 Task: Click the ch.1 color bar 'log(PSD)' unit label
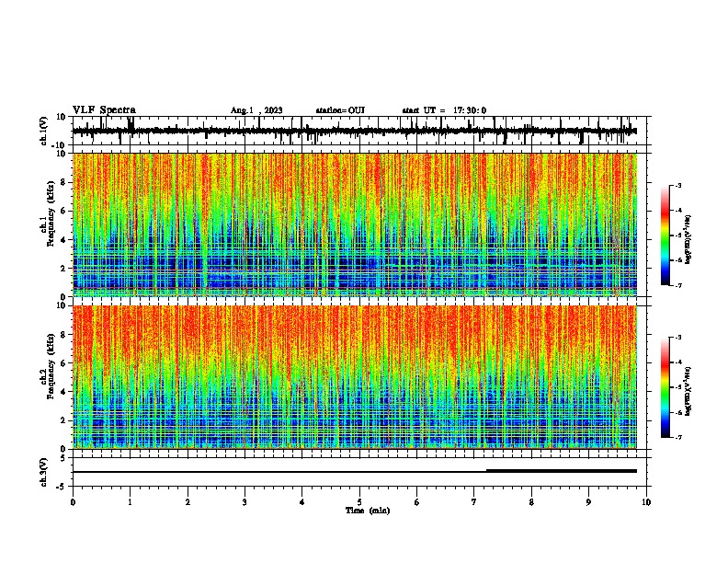[688, 239]
